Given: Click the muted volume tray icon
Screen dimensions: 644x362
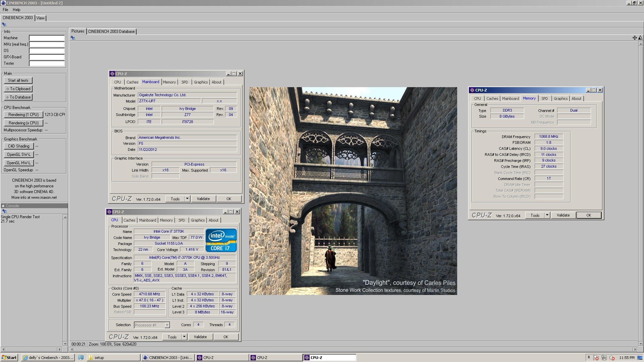Looking at the screenshot, I should pyautogui.click(x=612, y=358).
